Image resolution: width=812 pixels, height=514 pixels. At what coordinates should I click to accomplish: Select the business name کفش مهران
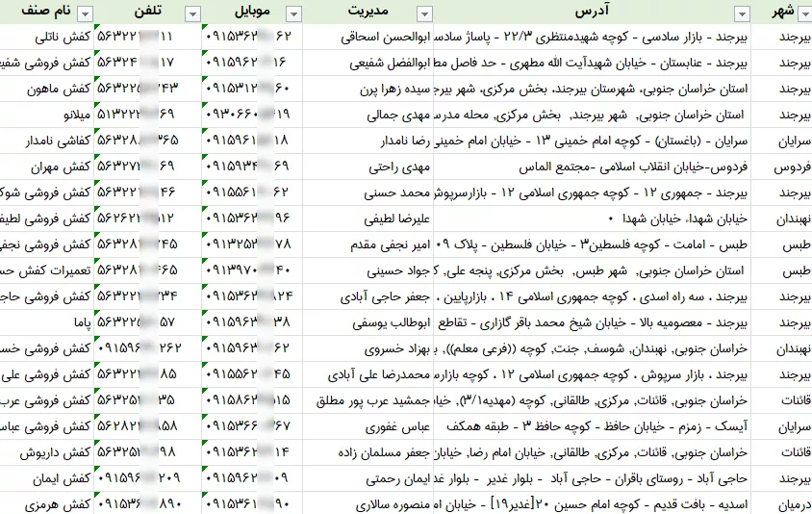tap(46, 167)
